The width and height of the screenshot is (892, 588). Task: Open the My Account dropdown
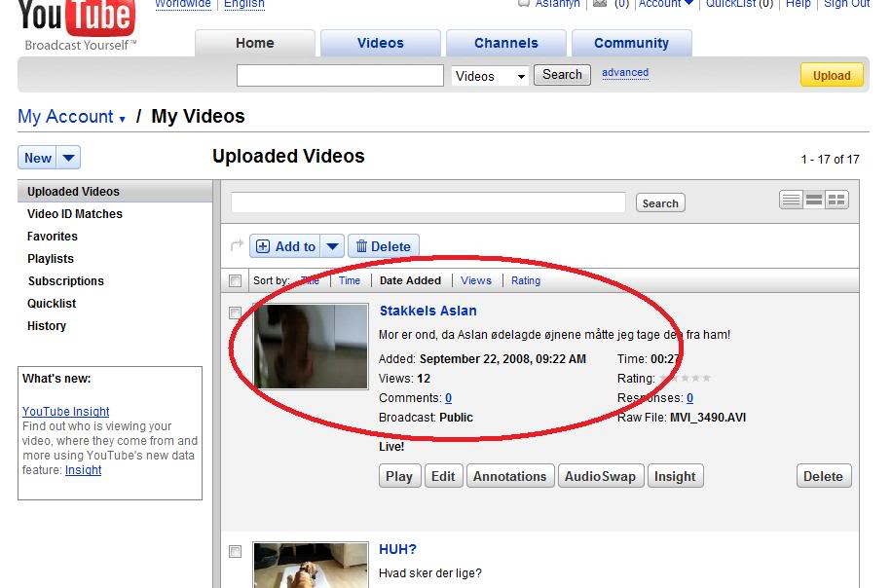click(x=122, y=119)
